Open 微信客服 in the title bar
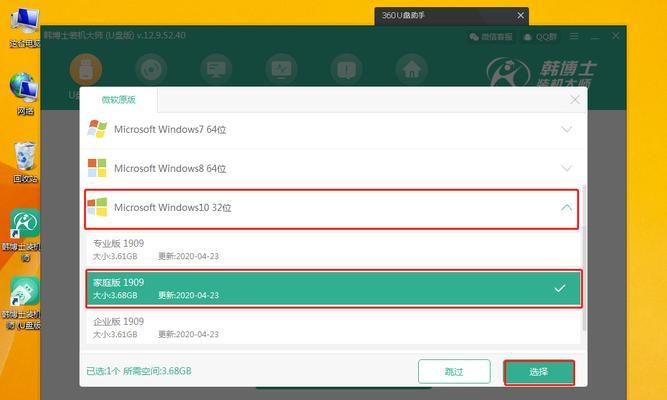The height and width of the screenshot is (400, 667). tap(491, 37)
